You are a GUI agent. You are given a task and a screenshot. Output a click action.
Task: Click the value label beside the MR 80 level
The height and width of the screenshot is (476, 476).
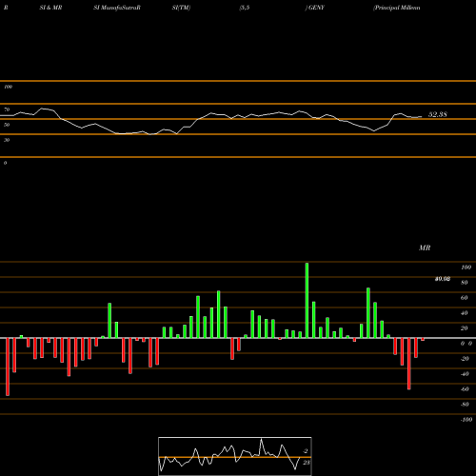click(443, 279)
